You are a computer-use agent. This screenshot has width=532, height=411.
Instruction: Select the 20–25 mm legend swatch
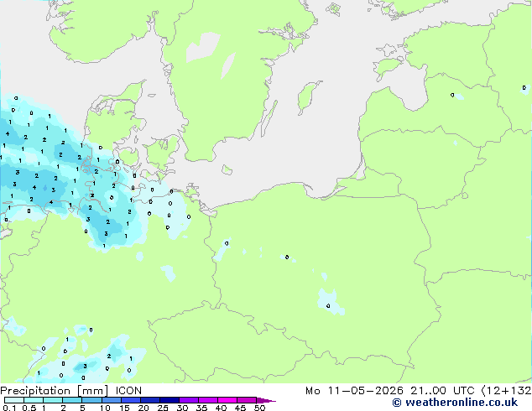[x=149, y=400]
